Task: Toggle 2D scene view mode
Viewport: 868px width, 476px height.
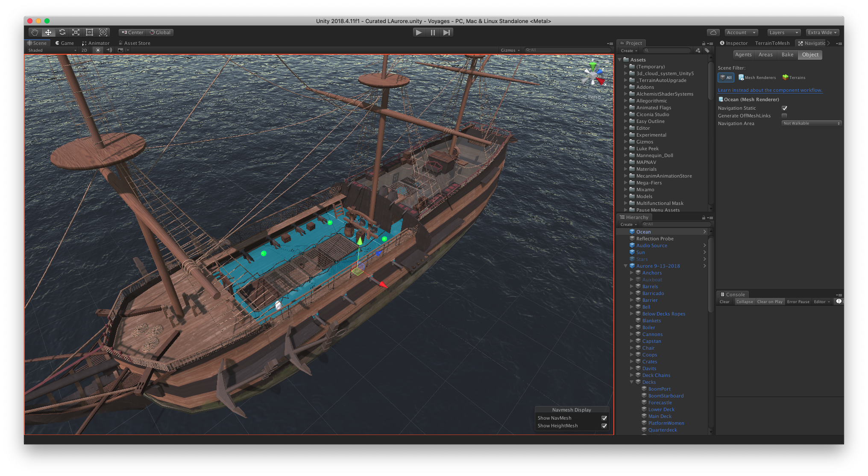Action: click(x=85, y=50)
